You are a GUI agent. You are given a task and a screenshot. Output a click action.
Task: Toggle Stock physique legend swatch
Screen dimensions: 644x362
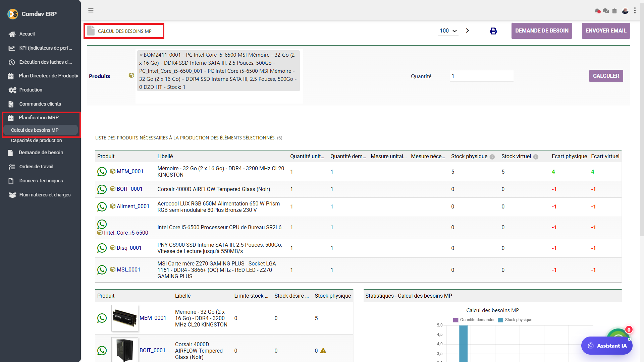[x=500, y=320]
